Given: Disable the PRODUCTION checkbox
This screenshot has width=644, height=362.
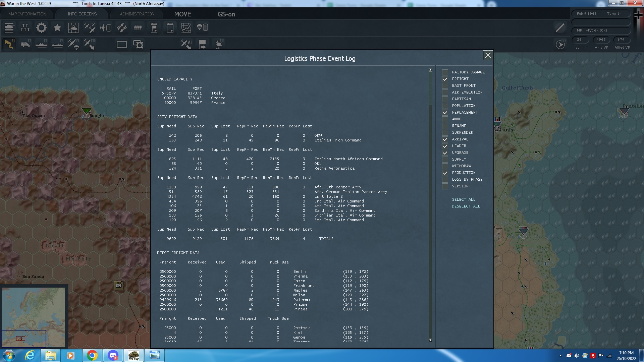Looking at the screenshot, I should tap(445, 173).
